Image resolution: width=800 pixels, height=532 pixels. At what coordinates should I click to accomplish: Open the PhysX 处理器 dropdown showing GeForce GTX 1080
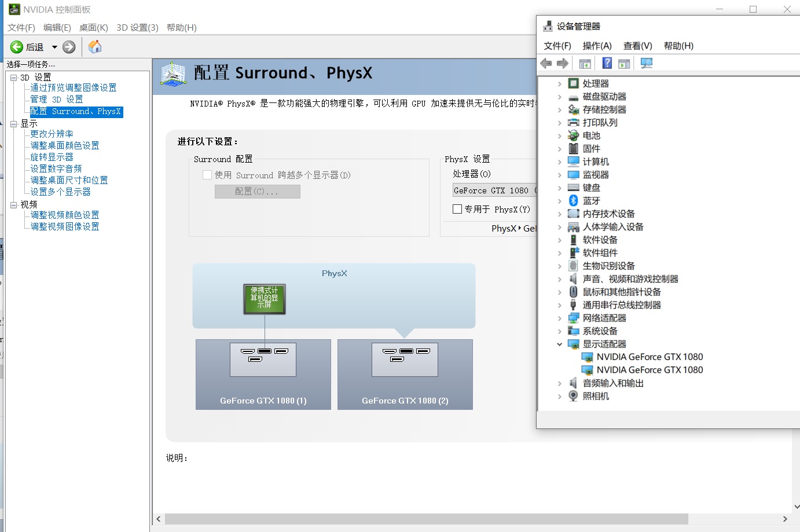pyautogui.click(x=495, y=190)
